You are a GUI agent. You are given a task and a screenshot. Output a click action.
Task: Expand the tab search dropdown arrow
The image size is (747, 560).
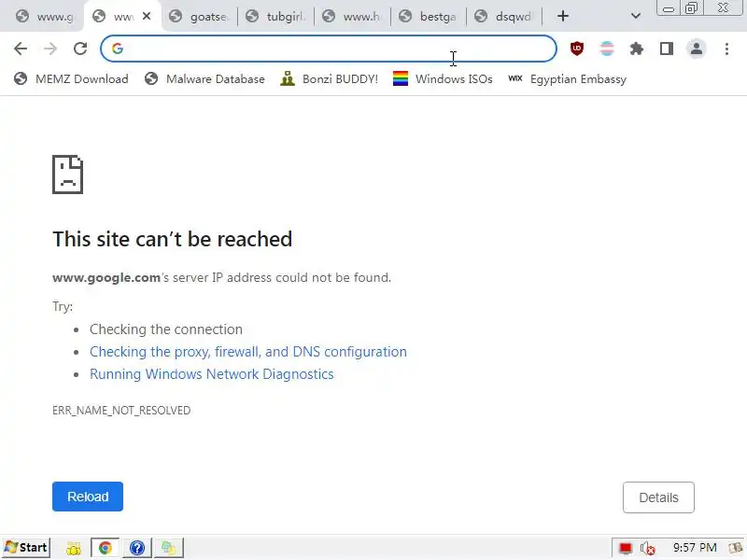point(636,16)
